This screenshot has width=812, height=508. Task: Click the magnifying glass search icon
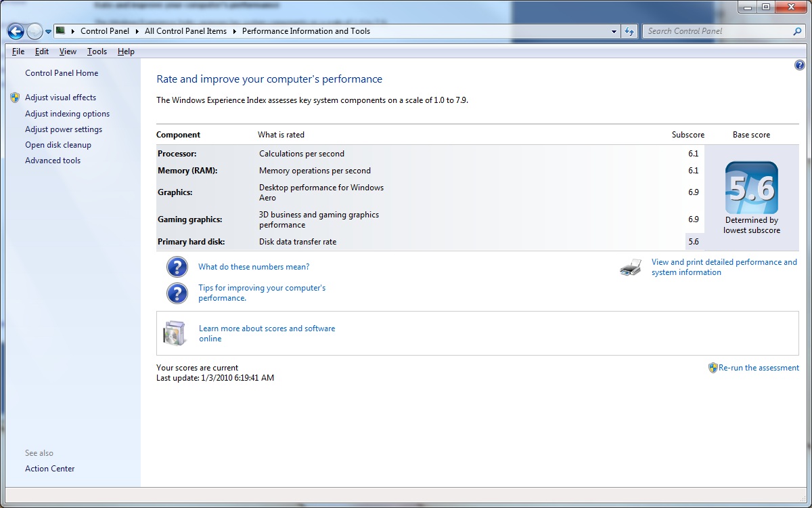(797, 31)
